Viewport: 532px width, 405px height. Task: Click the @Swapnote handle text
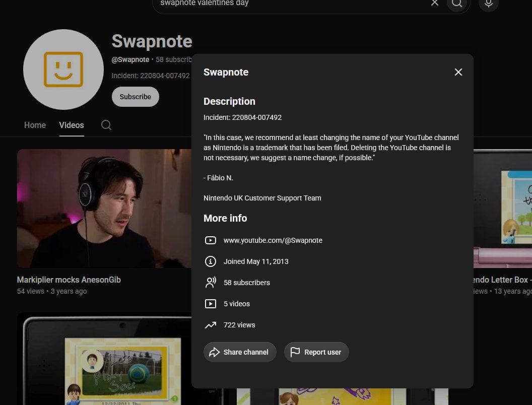(130, 60)
